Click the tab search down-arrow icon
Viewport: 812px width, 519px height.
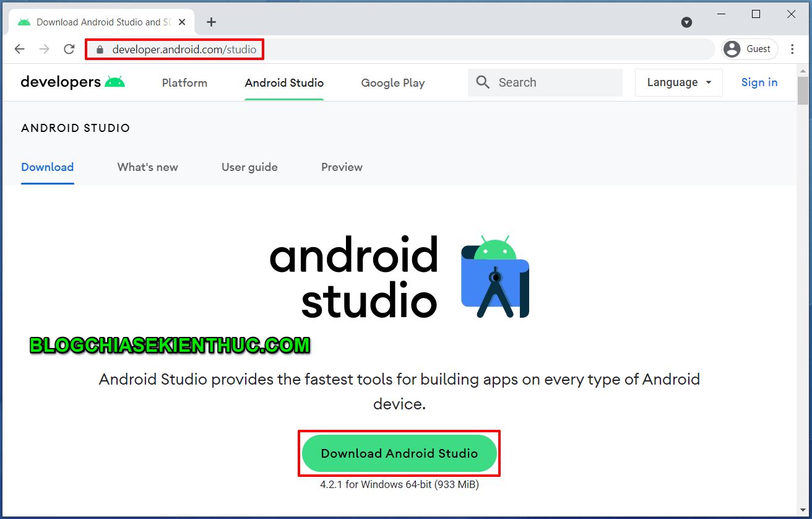coord(686,22)
